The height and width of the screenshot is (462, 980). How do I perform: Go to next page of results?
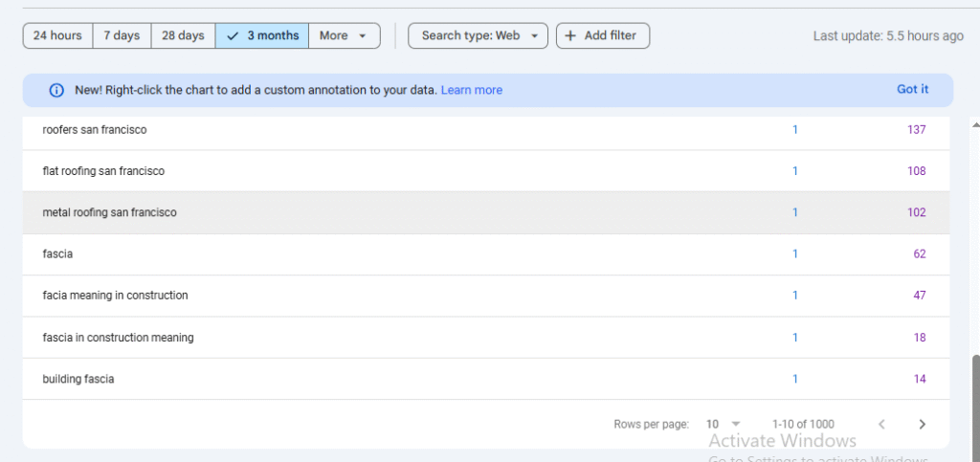922,424
